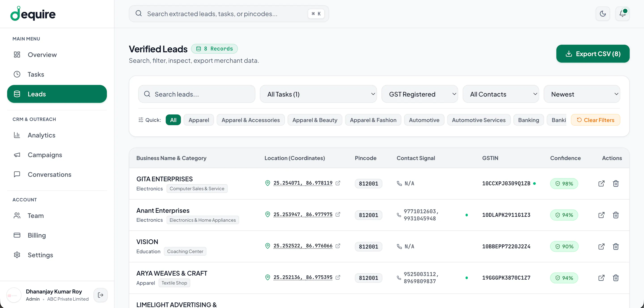Open coordinates link 25.253947, 86.977975
The height and width of the screenshot is (308, 644).
(303, 215)
